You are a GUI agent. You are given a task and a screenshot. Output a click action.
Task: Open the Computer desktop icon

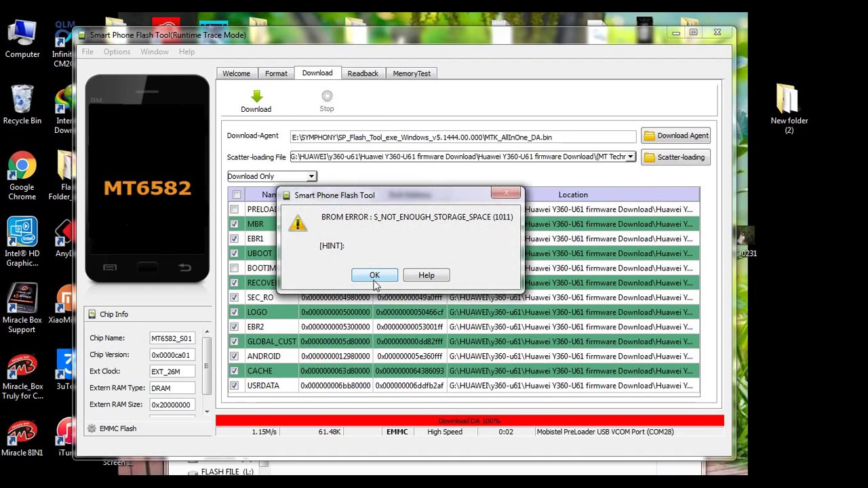click(22, 39)
